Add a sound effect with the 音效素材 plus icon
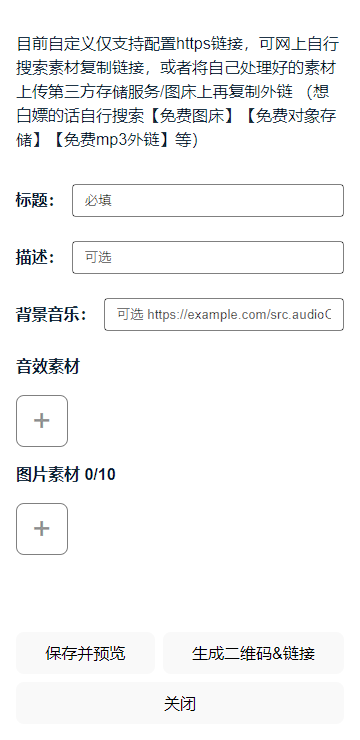Image resolution: width=360 pixels, height=740 pixels. 42,421
